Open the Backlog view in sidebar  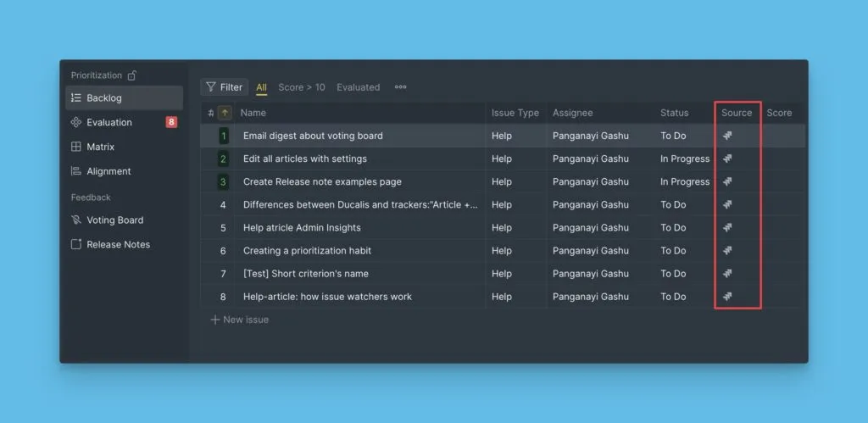(x=103, y=98)
